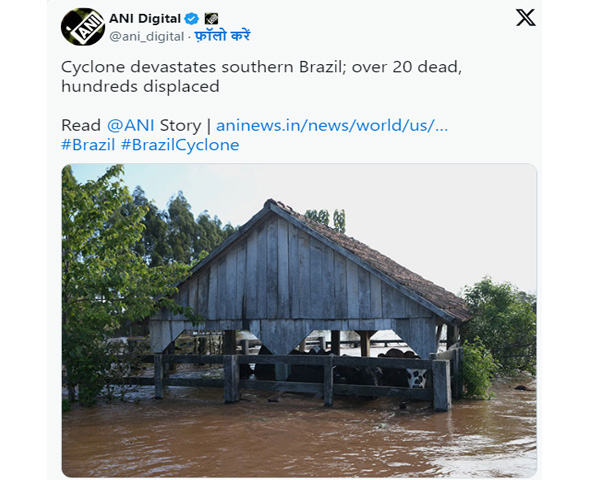Open the ANI Digital display name

(x=145, y=18)
